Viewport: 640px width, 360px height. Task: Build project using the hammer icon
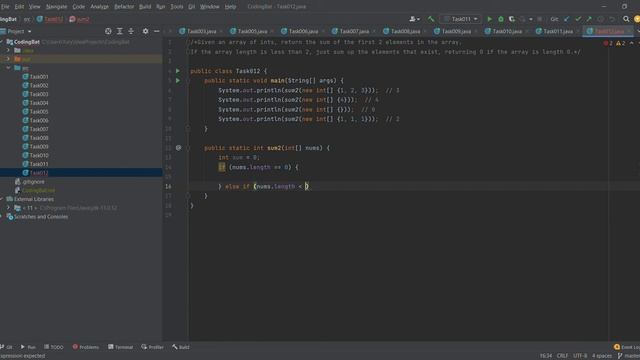431,19
